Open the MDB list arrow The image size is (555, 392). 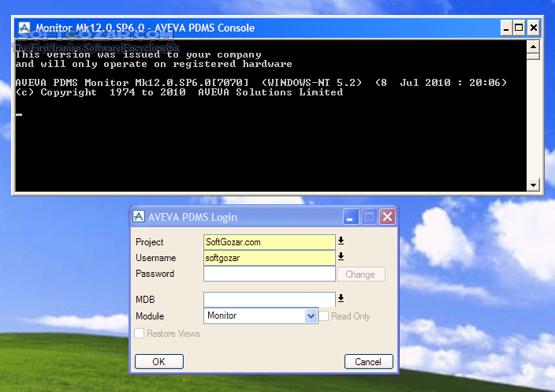[x=341, y=299]
